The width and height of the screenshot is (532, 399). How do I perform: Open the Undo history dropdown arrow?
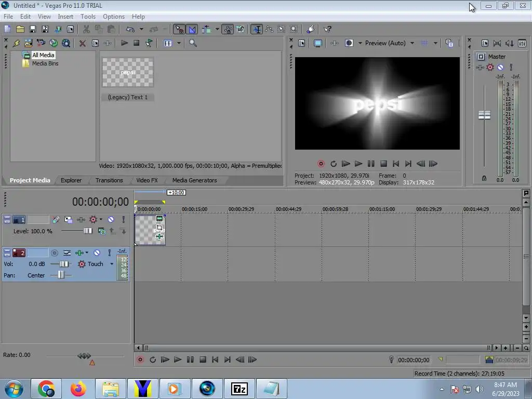point(141,29)
